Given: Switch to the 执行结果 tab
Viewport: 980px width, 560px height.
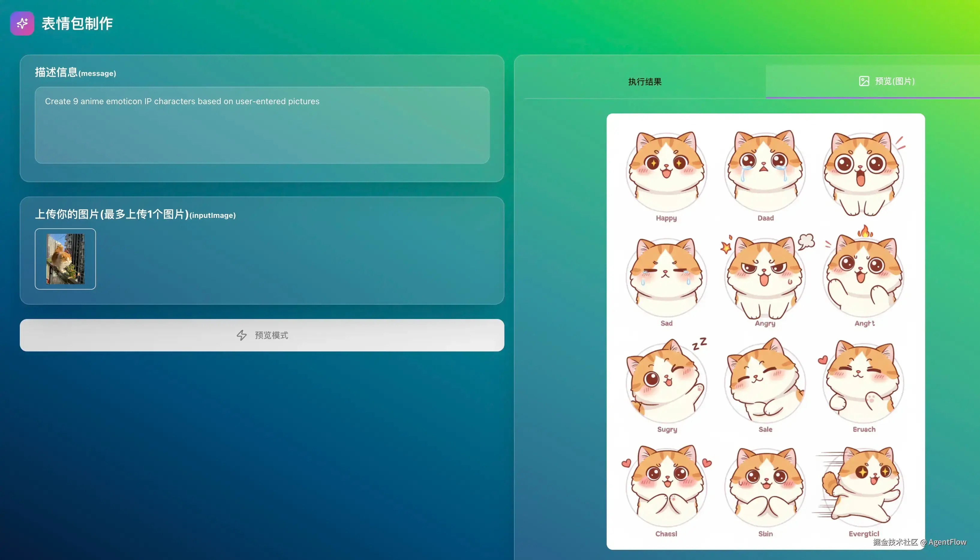Looking at the screenshot, I should pos(644,82).
